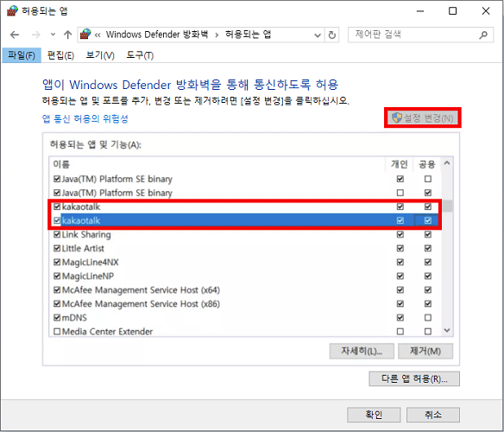Check Media Center Extender name checkbox

[x=57, y=332]
